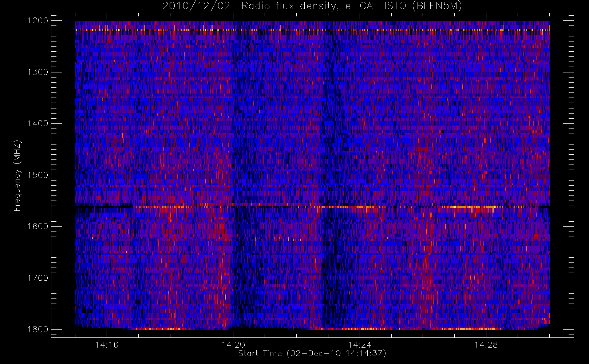
Task: Click the 1400 frequency tick label
Action: 37,123
